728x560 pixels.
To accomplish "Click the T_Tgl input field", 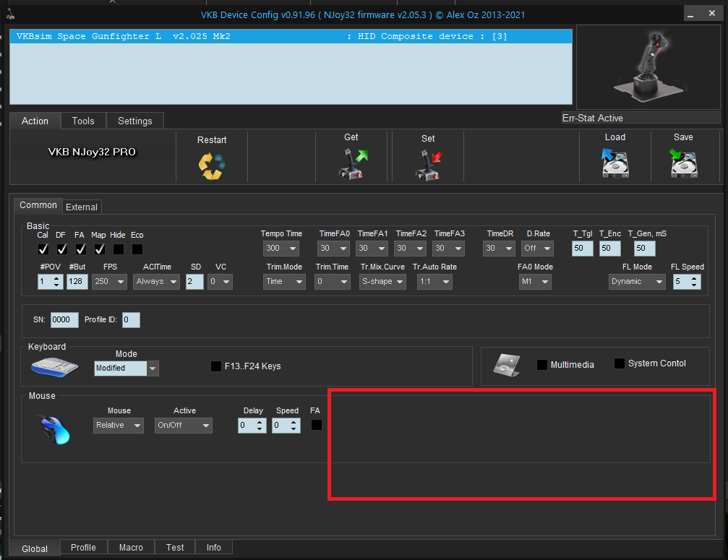I will (x=583, y=249).
